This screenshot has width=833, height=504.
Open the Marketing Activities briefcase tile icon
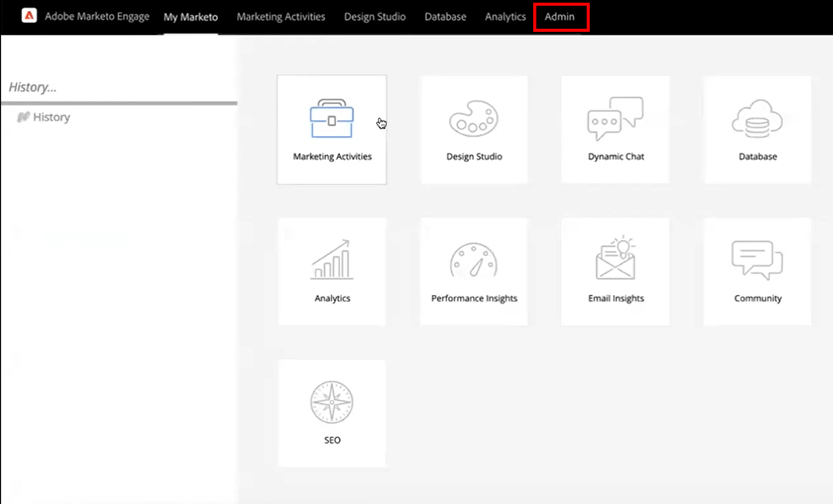[332, 118]
